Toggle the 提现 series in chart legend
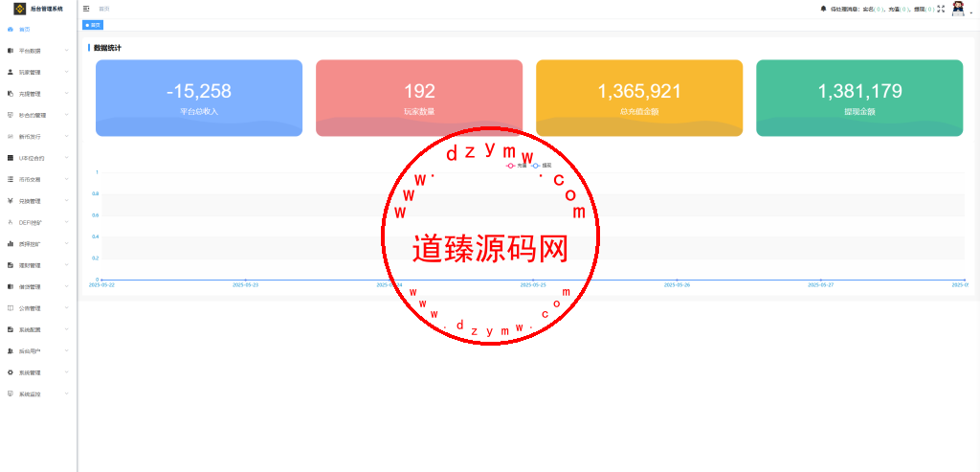The height and width of the screenshot is (472, 980). pos(542,166)
